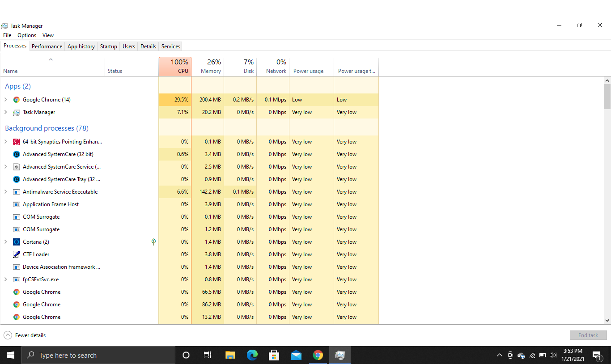This screenshot has width=611, height=364.
Task: Sort by Network column header
Action: 273,67
